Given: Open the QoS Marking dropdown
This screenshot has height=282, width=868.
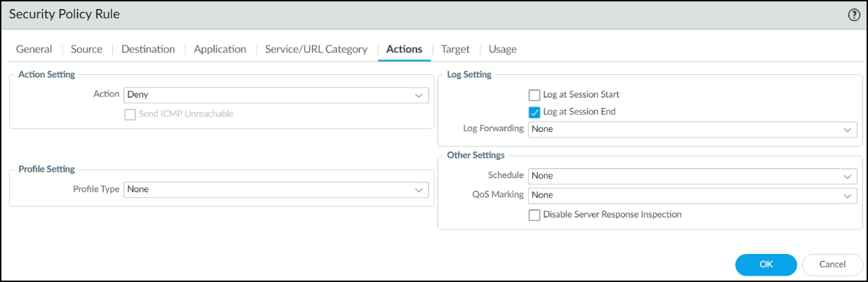Looking at the screenshot, I should coord(692,195).
